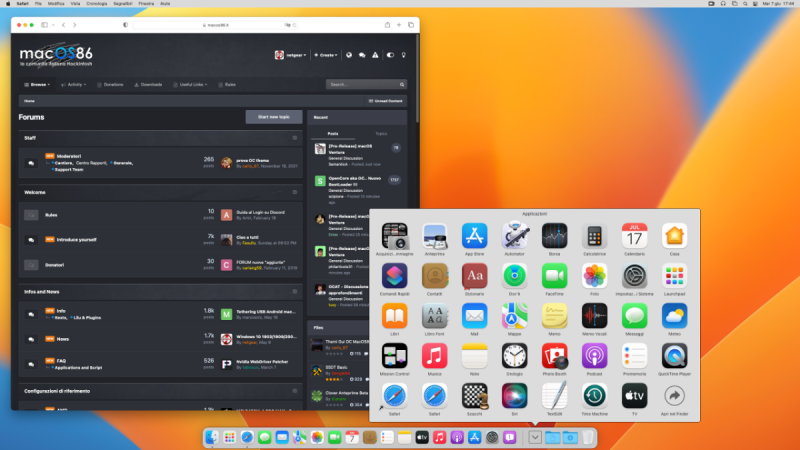Open the Moderatori forum link
The image size is (800, 450).
69,156
